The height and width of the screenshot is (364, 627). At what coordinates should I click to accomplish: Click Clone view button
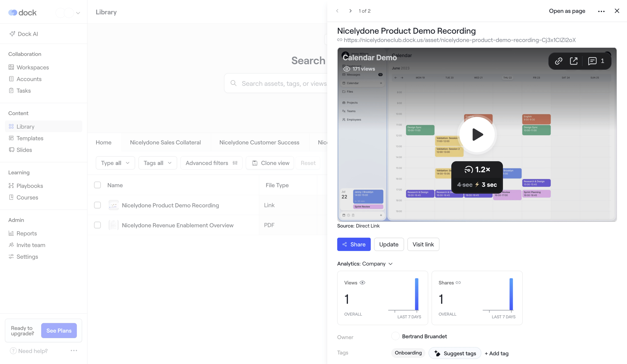270,163
